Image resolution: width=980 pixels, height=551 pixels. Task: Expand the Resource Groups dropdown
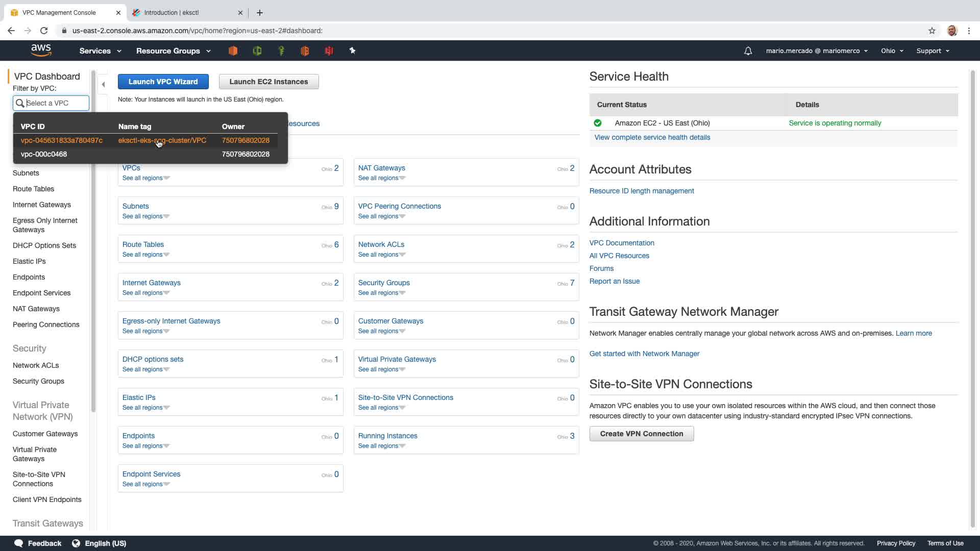(x=173, y=51)
